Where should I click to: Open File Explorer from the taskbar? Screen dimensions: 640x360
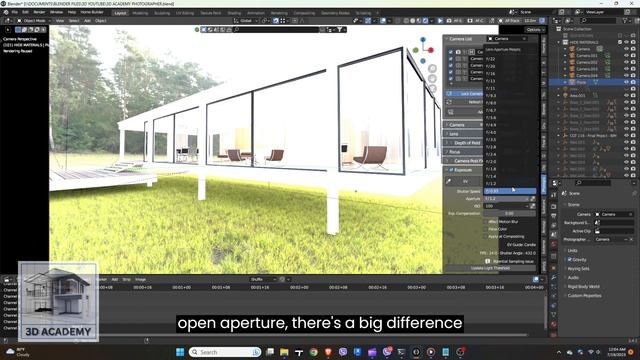(x=284, y=352)
